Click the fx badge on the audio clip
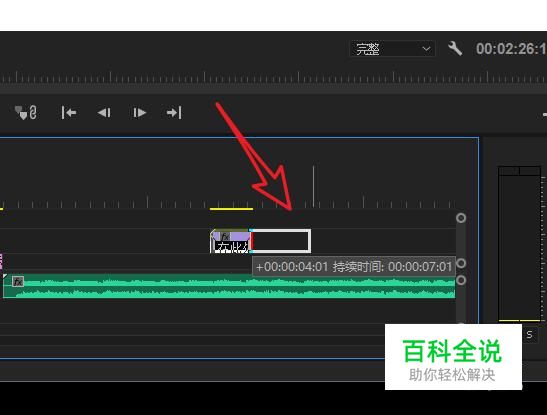Image resolution: width=547 pixels, height=415 pixels. 18,281
